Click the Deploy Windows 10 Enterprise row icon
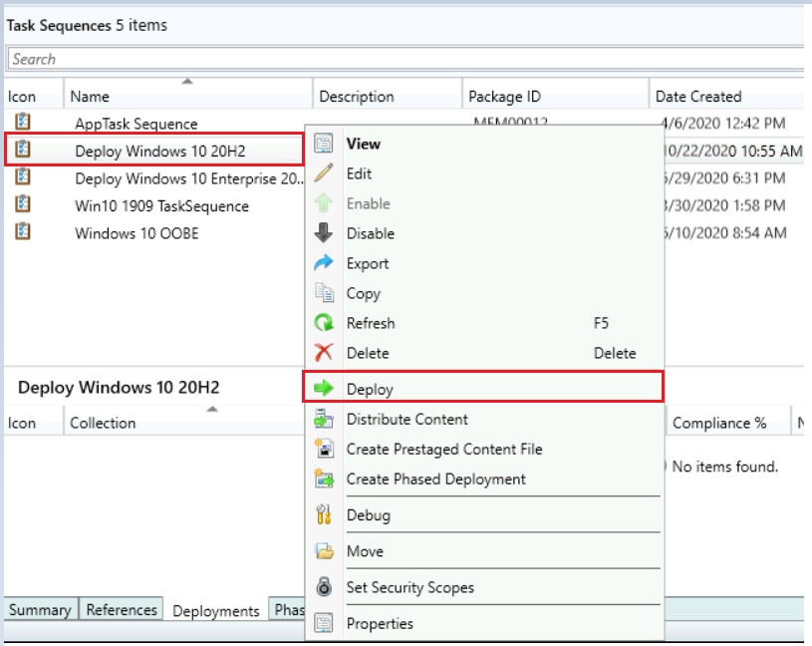The width and height of the screenshot is (812, 646). (x=23, y=176)
